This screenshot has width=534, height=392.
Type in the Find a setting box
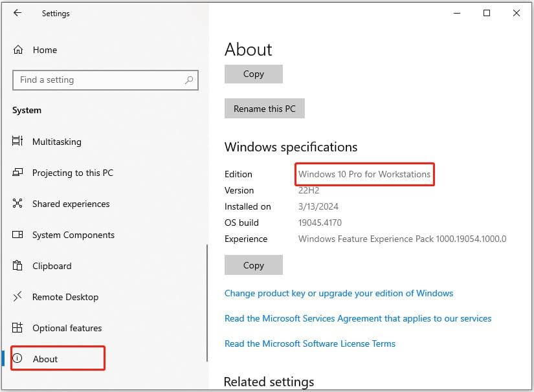(97, 80)
